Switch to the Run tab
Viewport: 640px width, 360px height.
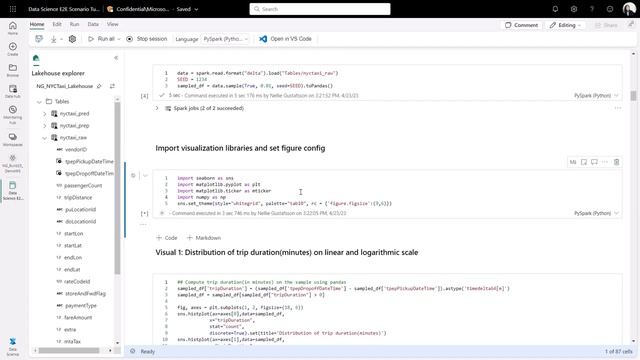point(74,24)
